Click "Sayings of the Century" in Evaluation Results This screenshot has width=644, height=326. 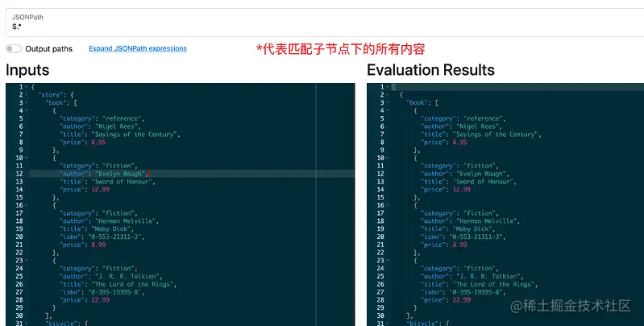click(x=495, y=134)
